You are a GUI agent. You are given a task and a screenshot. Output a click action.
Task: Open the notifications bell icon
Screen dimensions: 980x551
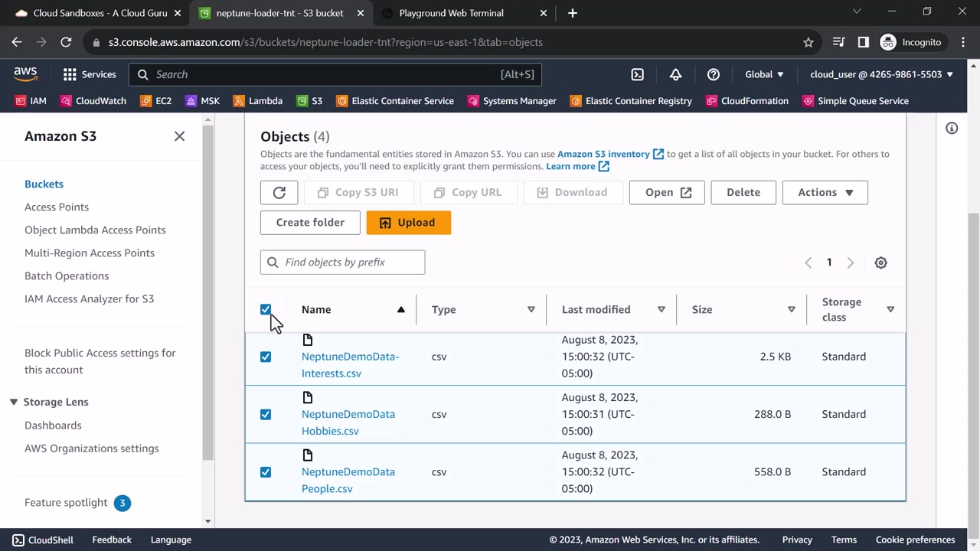[x=675, y=74]
